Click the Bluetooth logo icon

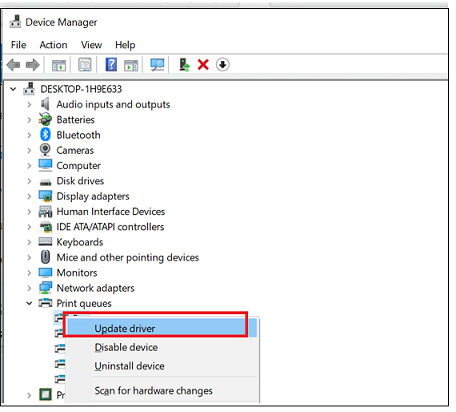(45, 135)
